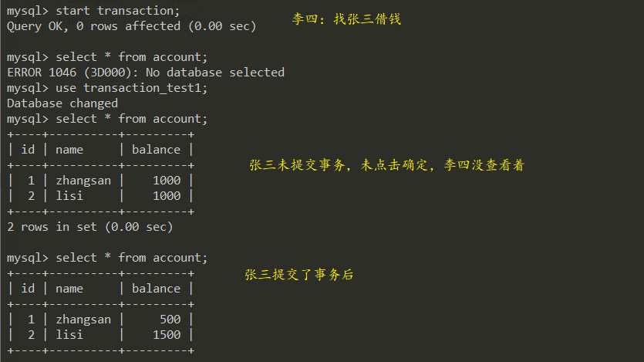The height and width of the screenshot is (362, 644).
Task: Click the 'Database changed' message
Action: pos(62,103)
